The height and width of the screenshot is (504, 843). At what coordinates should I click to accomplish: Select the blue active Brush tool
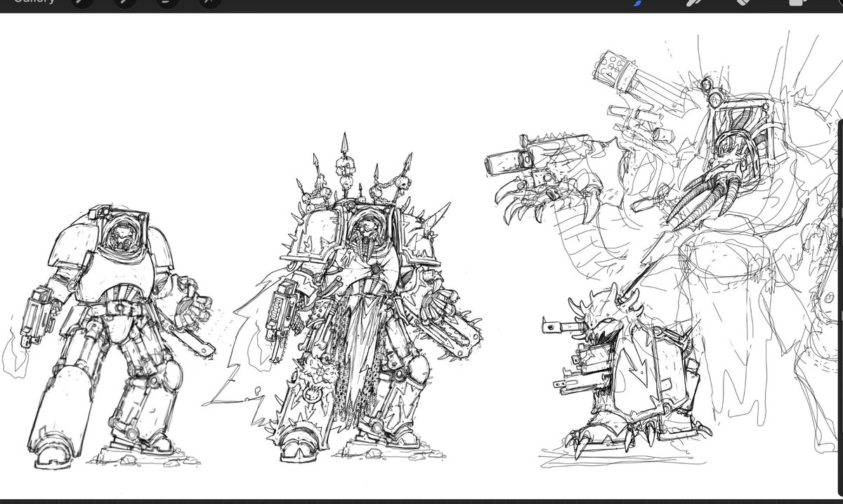(x=638, y=2)
